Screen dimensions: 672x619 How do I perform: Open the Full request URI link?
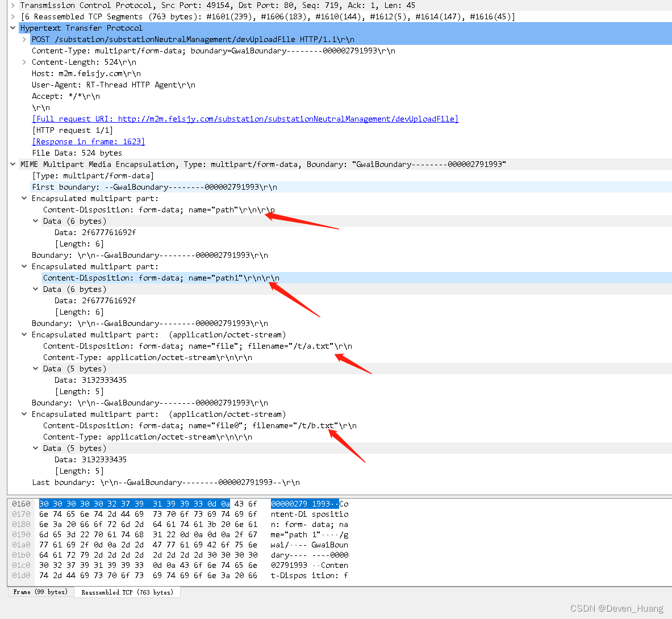[245, 119]
